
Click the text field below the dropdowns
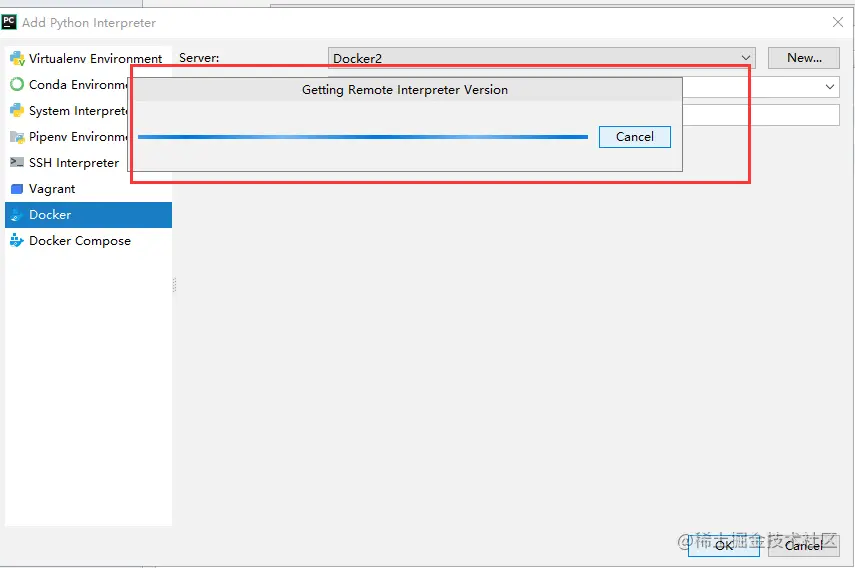[761, 115]
